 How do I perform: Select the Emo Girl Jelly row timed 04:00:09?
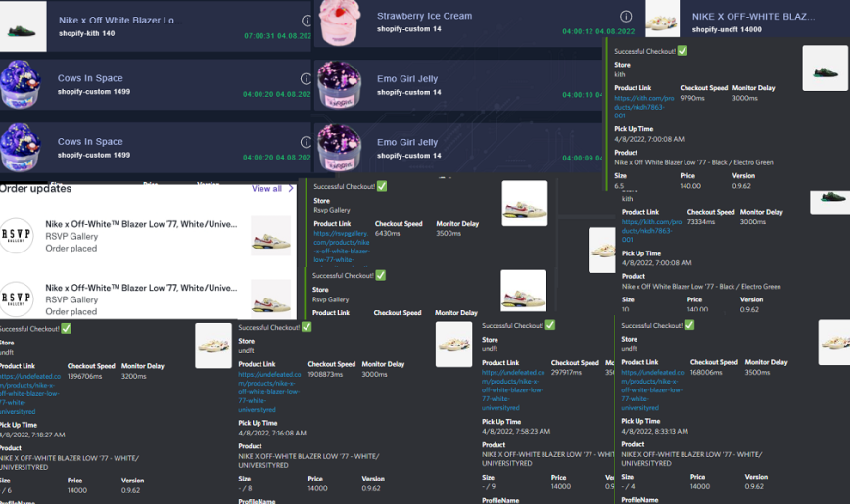(458, 148)
